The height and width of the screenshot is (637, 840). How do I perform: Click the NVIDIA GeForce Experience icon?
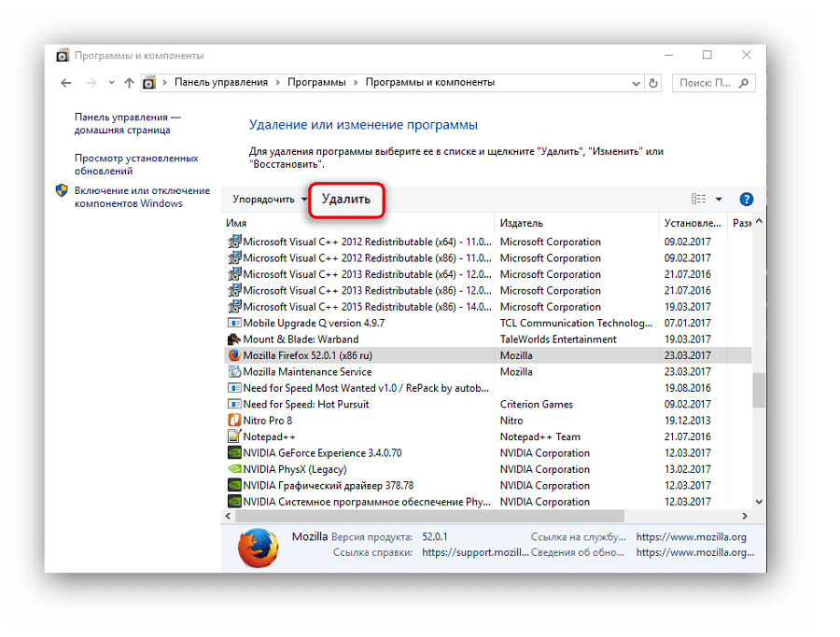coord(235,453)
